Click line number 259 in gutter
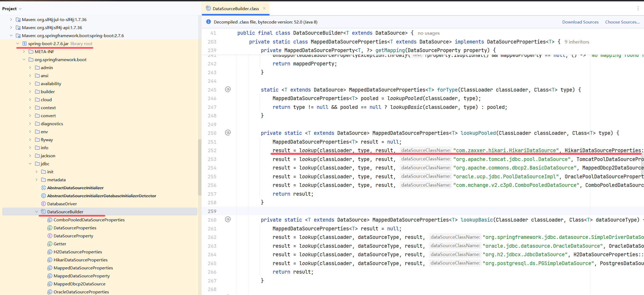Image resolution: width=644 pixels, height=295 pixels. pos(212,211)
